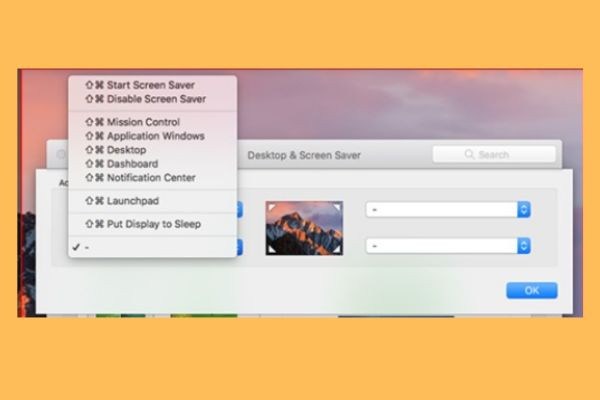Viewport: 600px width, 400px height.
Task: Click the Desktop & Screen Saver window title
Action: coord(304,155)
